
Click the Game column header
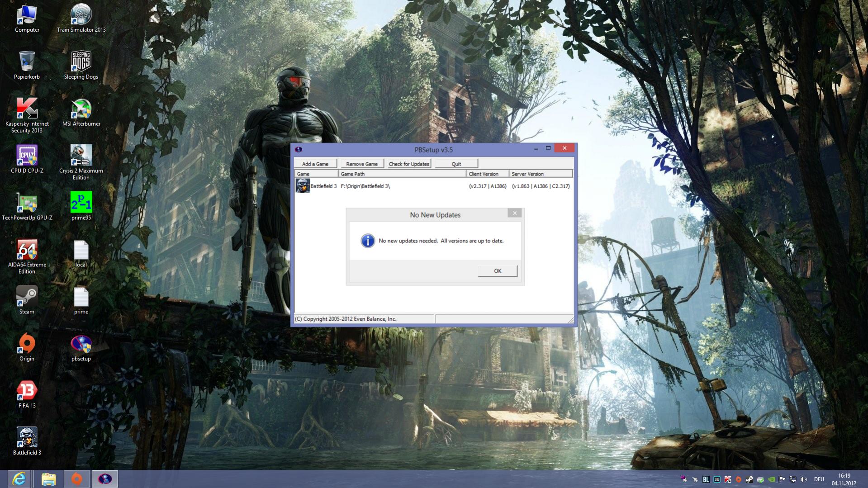pyautogui.click(x=316, y=174)
